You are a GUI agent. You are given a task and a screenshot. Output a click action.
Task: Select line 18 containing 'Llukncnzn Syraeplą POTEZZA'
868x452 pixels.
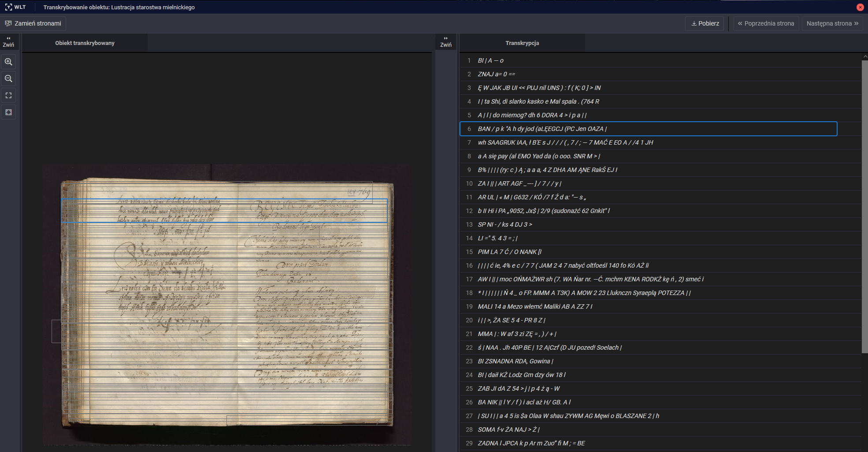(x=660, y=293)
